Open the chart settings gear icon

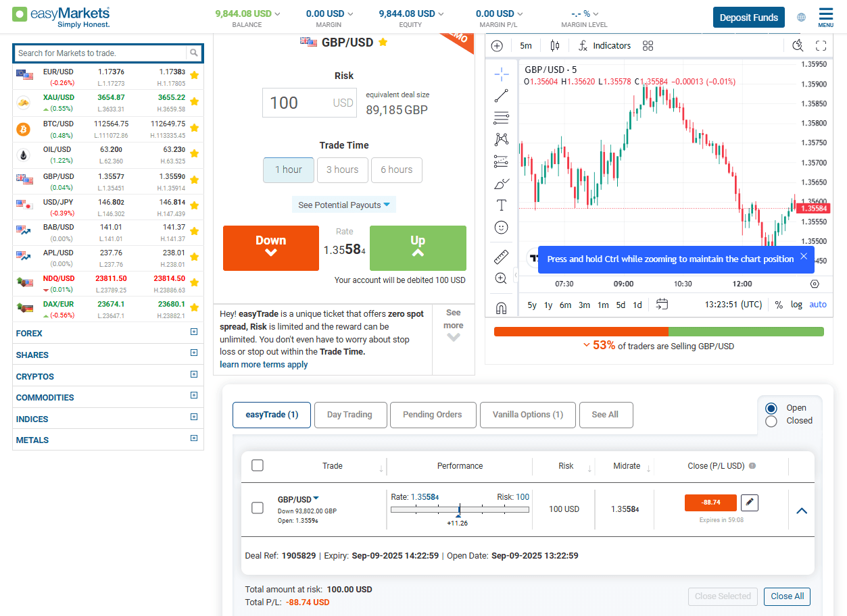(x=814, y=284)
